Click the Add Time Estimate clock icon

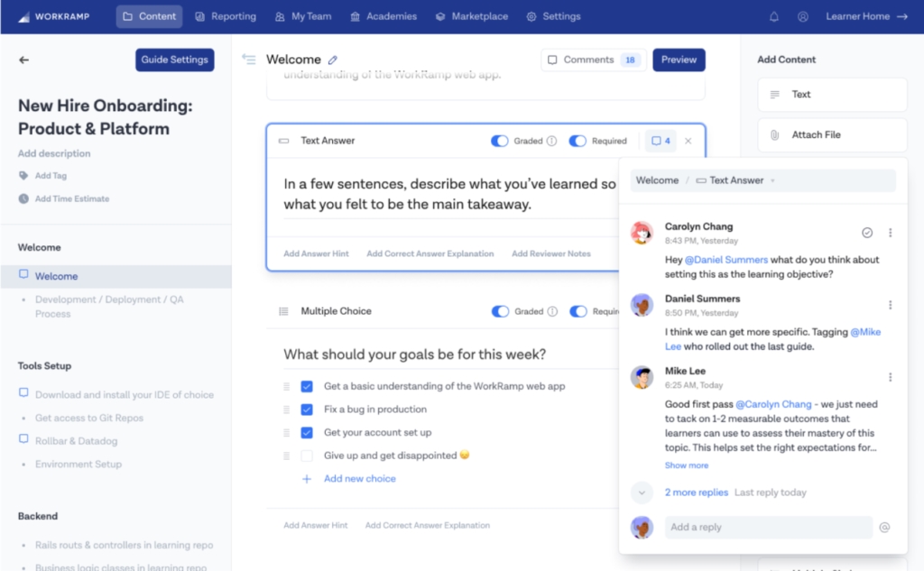tap(23, 198)
